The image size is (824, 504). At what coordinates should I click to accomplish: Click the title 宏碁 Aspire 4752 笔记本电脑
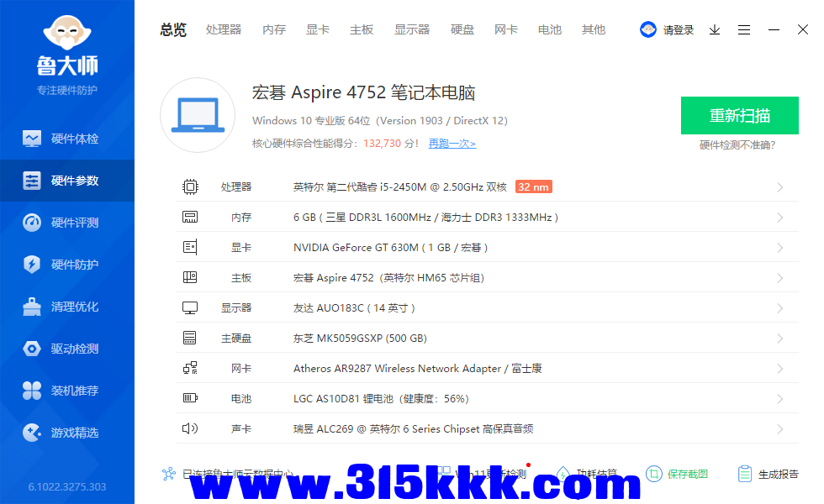pos(363,92)
